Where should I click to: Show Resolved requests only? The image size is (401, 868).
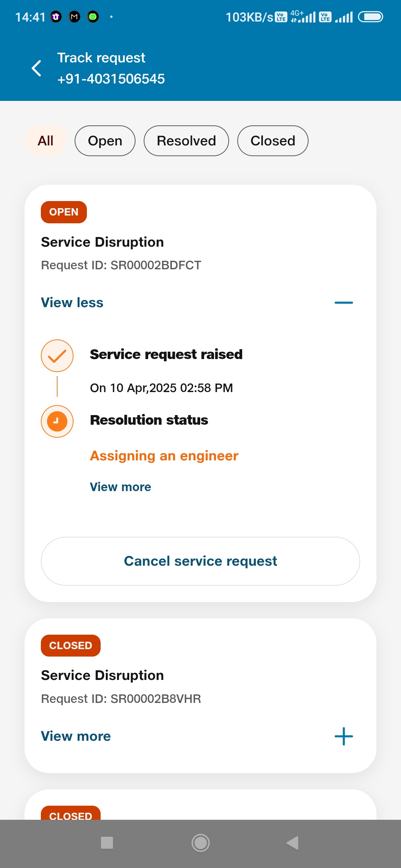[186, 141]
